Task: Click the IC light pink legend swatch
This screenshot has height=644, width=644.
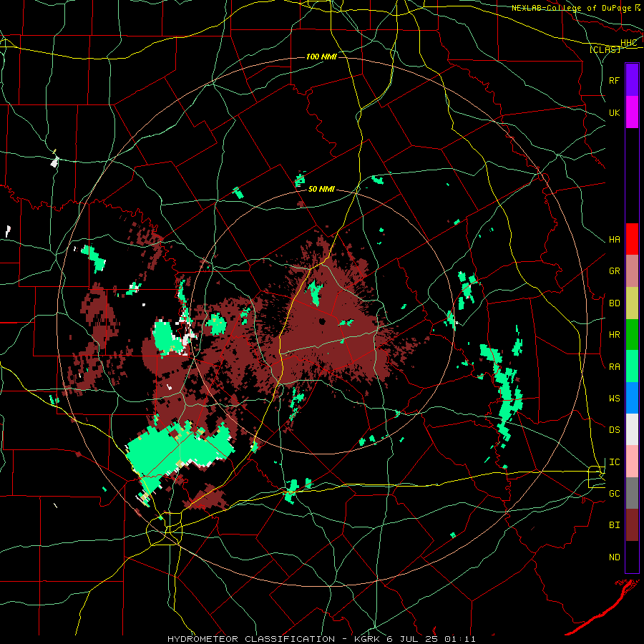Action: tap(632, 462)
